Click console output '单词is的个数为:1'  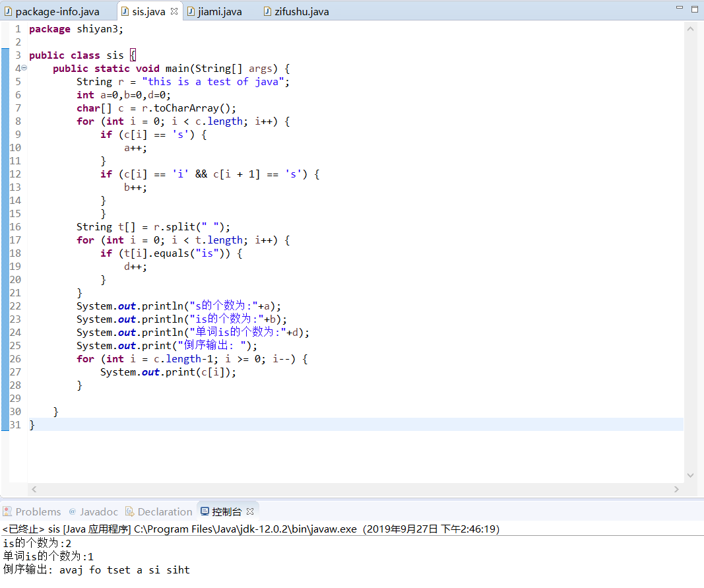(x=48, y=556)
